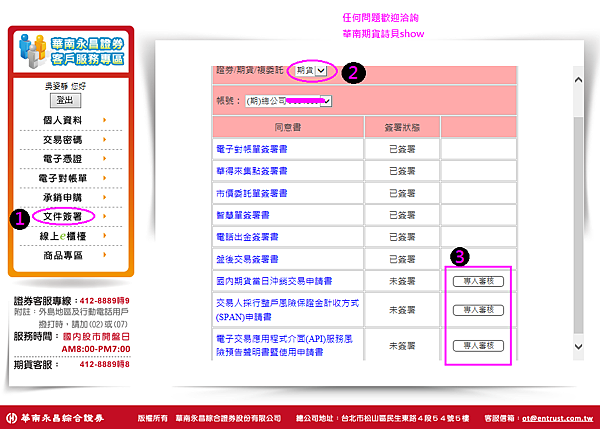The height and width of the screenshot is (429, 600).
Task: Click the arrow icon beside 電子憑證
Action: pos(104,158)
